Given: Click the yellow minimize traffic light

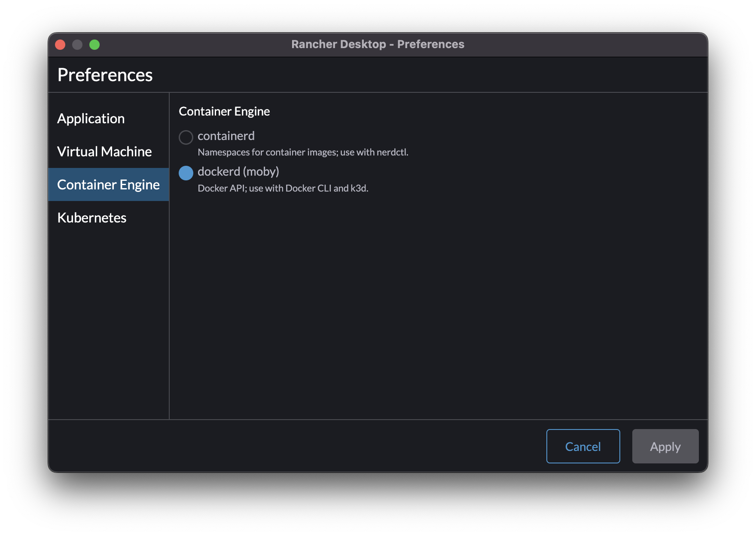Looking at the screenshot, I should point(77,44).
